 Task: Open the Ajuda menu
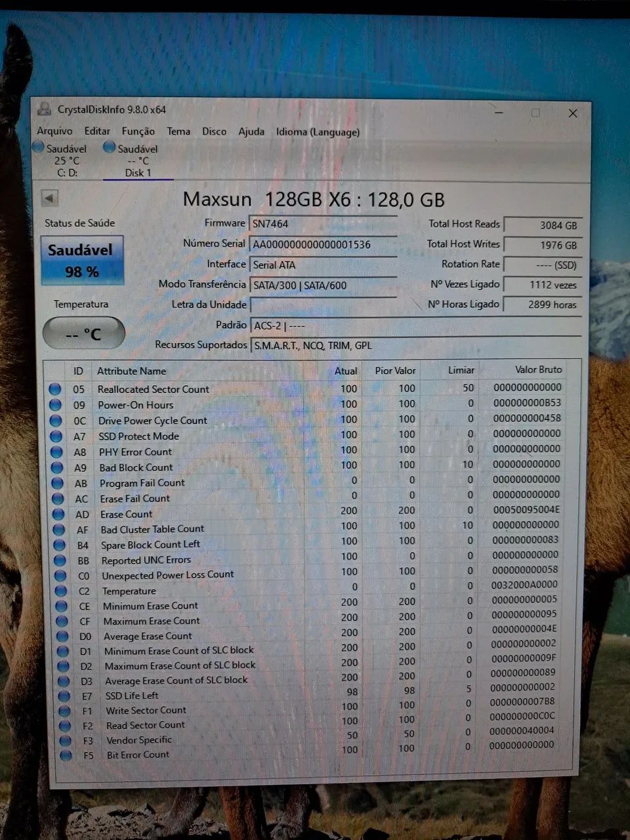pos(251,131)
